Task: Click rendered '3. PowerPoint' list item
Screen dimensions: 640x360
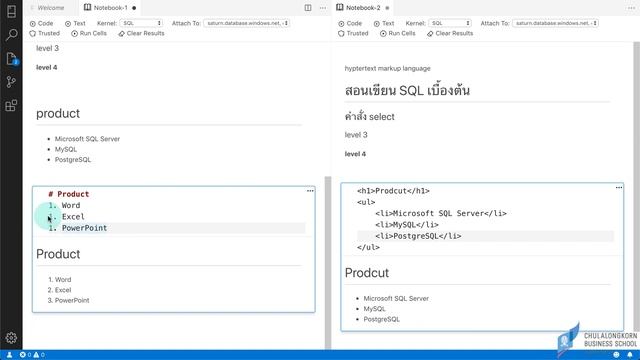Action: pyautogui.click(x=68, y=300)
